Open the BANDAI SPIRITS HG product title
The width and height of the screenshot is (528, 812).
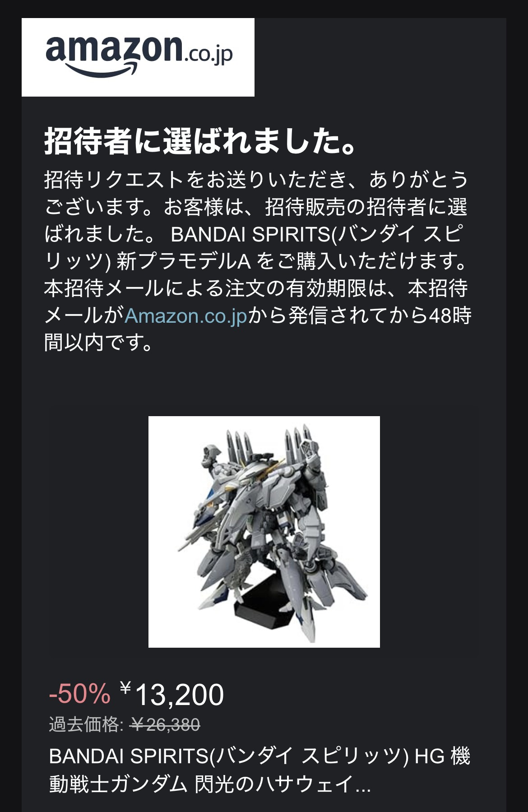259,770
